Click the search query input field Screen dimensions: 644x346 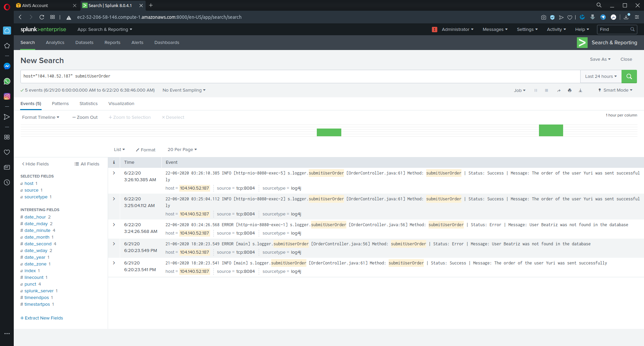coord(300,77)
